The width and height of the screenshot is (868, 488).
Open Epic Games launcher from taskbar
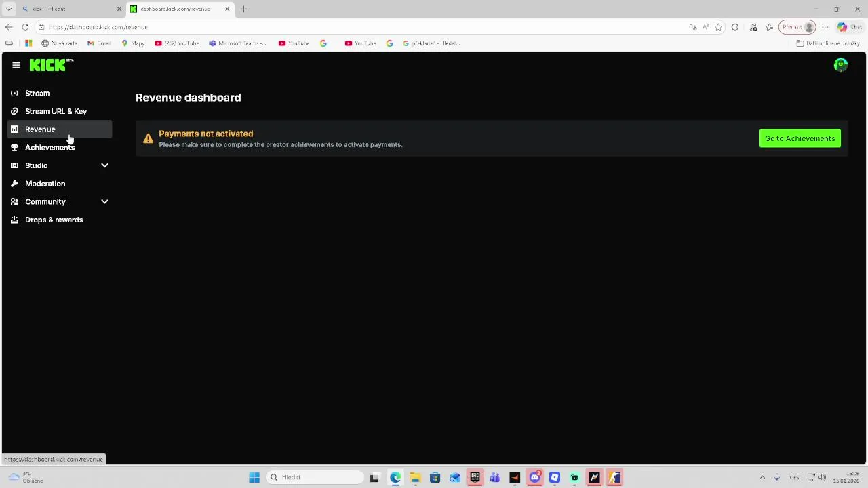coord(475,477)
